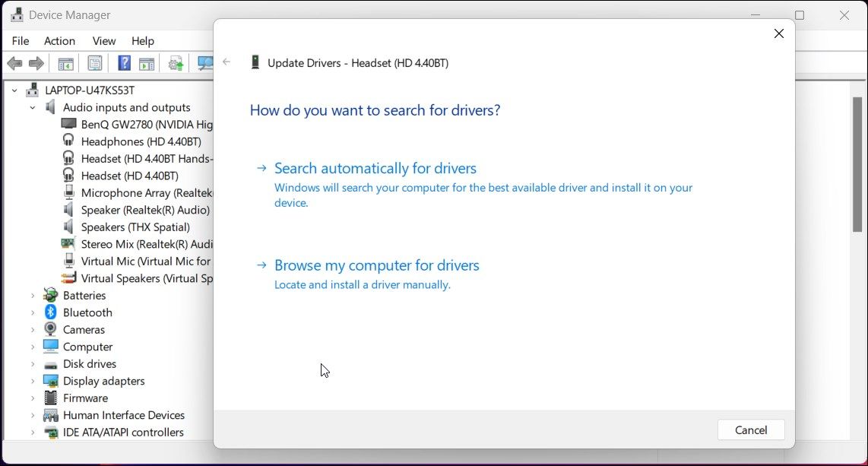Click the Computer category monitor icon
Viewport: 868px width, 466px height.
tap(50, 347)
